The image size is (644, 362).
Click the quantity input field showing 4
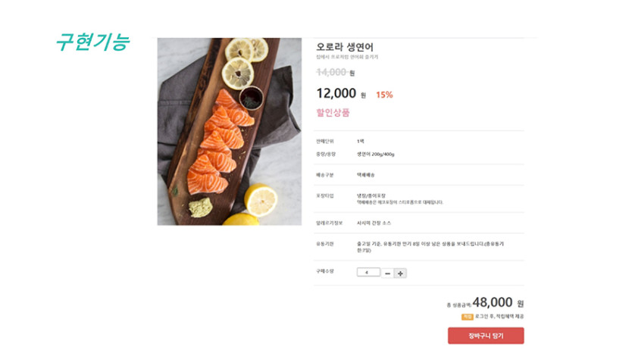tap(368, 272)
